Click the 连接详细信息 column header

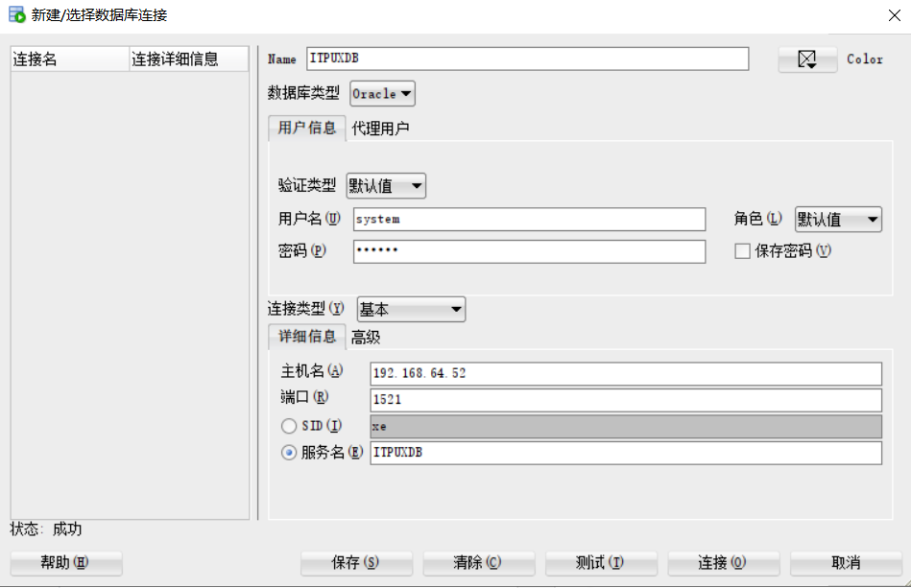point(189,59)
